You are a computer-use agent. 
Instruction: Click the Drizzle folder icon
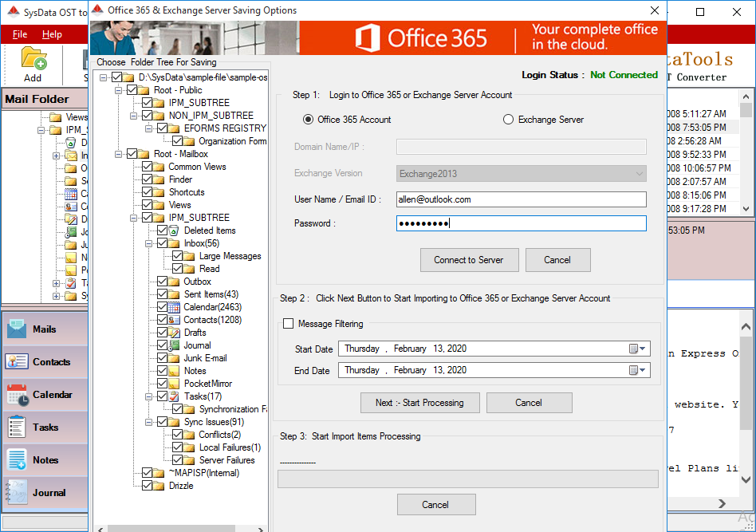click(159, 486)
